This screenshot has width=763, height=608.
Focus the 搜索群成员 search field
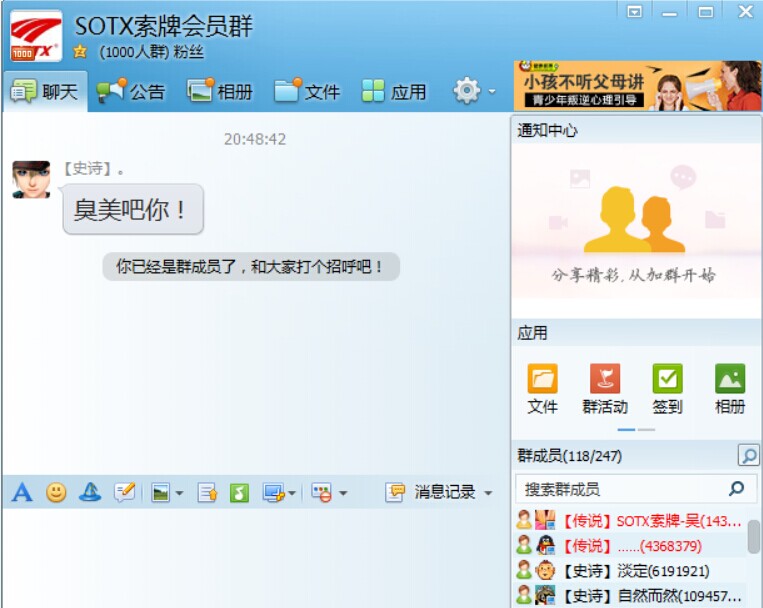coord(636,489)
